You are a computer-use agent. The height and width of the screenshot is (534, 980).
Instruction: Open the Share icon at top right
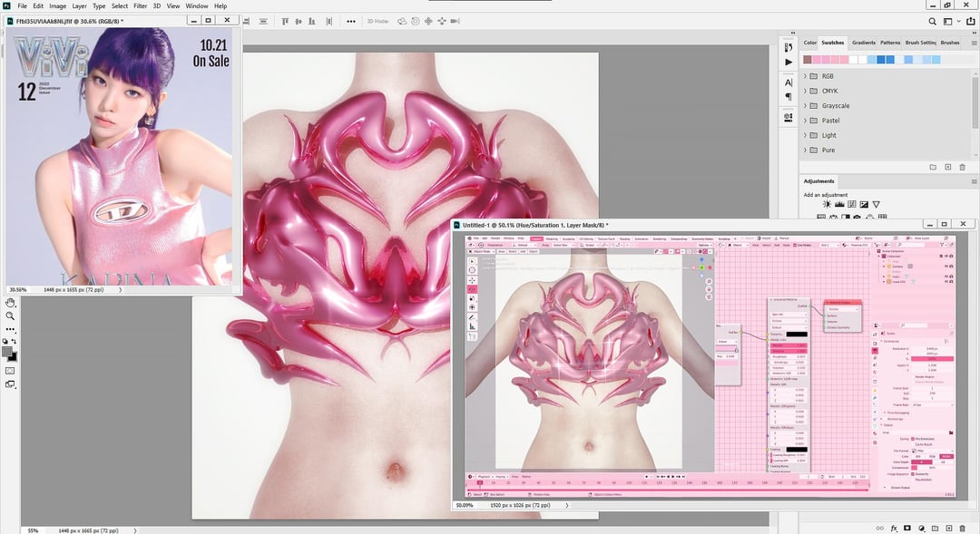pyautogui.click(x=969, y=20)
